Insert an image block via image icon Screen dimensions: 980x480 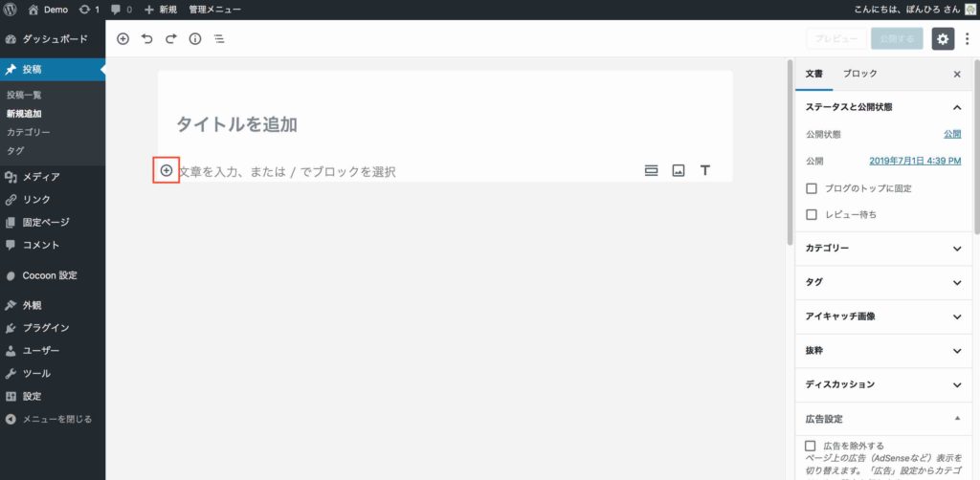click(679, 170)
